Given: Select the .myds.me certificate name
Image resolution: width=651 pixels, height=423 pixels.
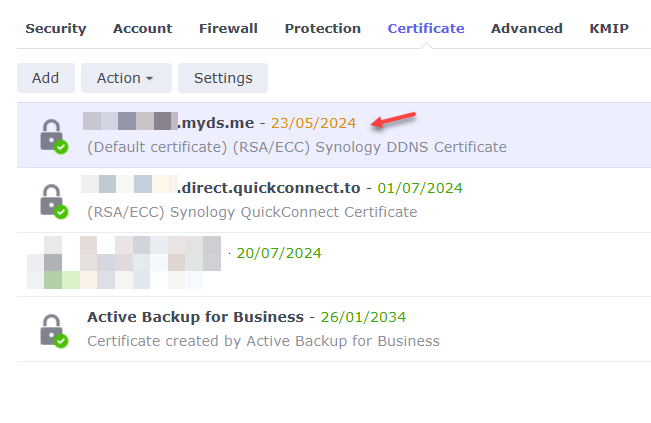Looking at the screenshot, I should click(x=216, y=123).
